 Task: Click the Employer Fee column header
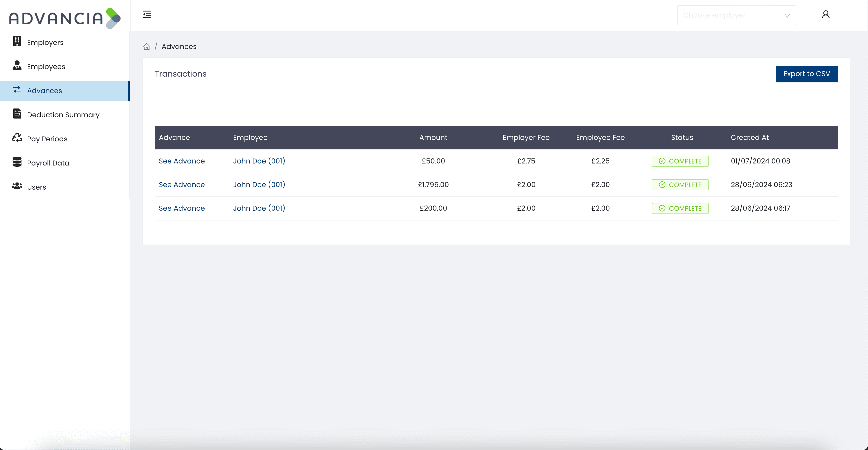tap(526, 137)
